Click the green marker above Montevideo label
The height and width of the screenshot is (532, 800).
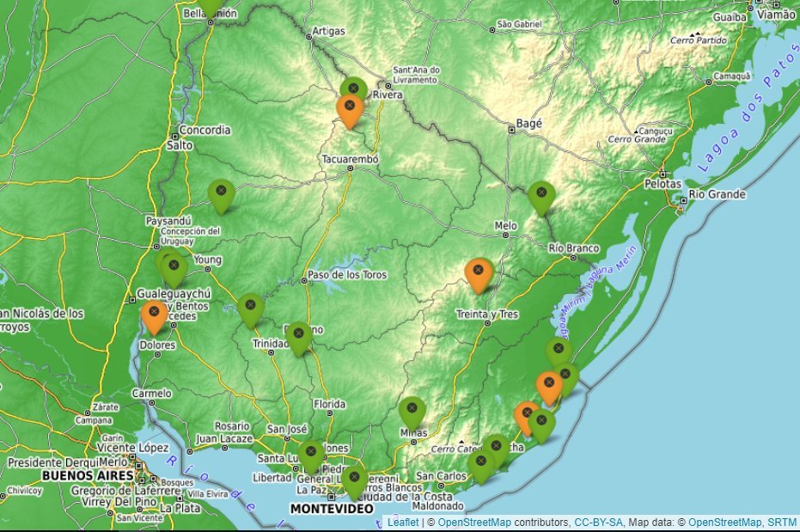(354, 480)
